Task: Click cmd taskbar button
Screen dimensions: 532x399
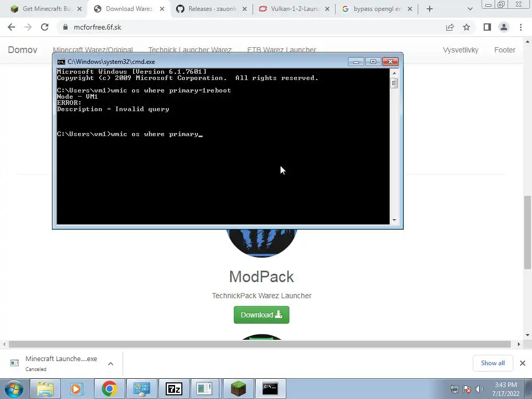Action: click(x=270, y=389)
